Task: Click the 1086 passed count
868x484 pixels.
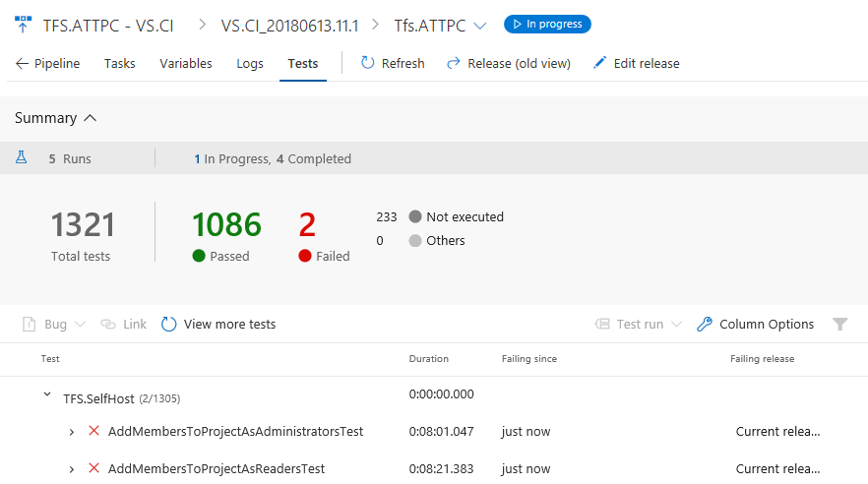Action: [226, 224]
